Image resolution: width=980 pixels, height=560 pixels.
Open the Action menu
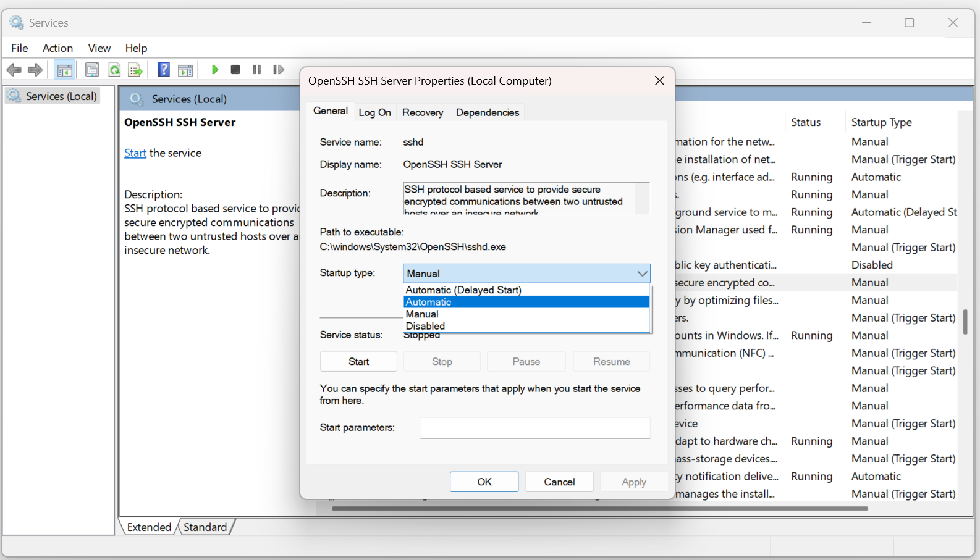(57, 48)
